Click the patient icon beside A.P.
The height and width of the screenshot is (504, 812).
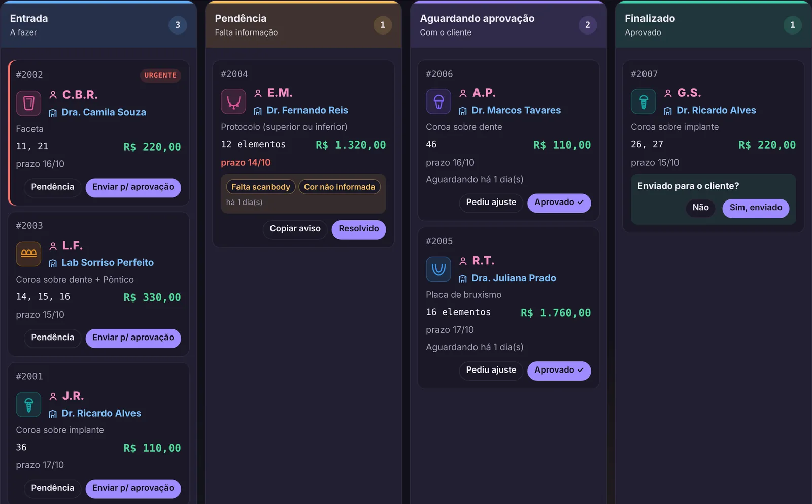463,93
